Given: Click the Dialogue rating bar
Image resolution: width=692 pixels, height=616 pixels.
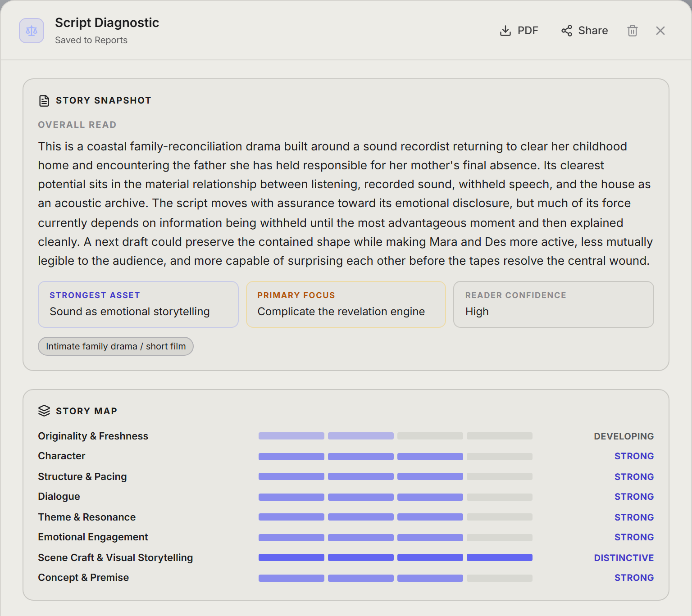Looking at the screenshot, I should pyautogui.click(x=396, y=497).
